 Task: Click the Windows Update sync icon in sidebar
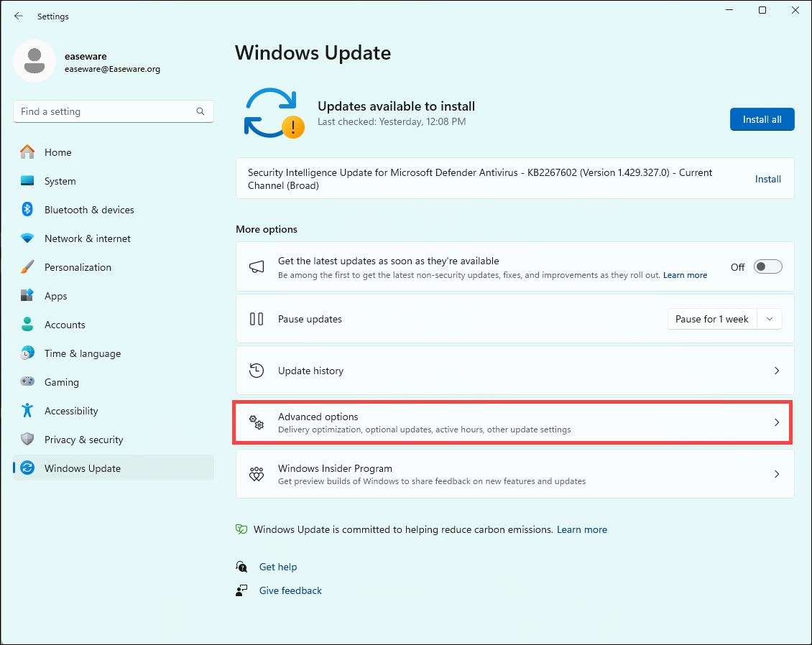pos(27,468)
